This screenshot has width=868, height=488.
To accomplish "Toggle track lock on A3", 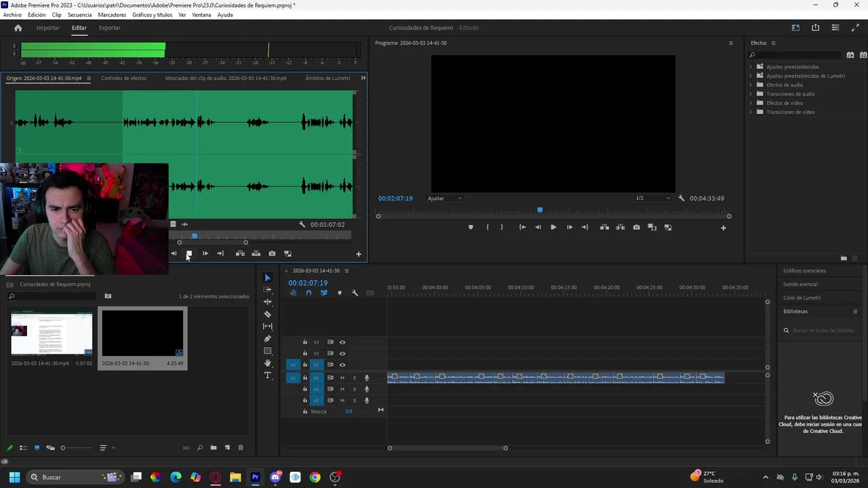I will [x=305, y=401].
